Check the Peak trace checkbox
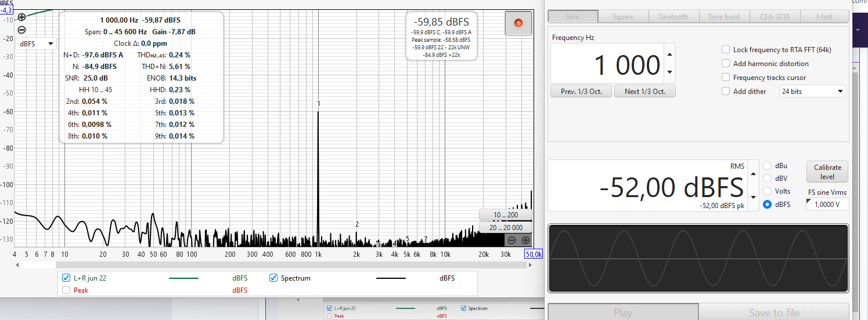This screenshot has height=320, width=868. coord(66,290)
